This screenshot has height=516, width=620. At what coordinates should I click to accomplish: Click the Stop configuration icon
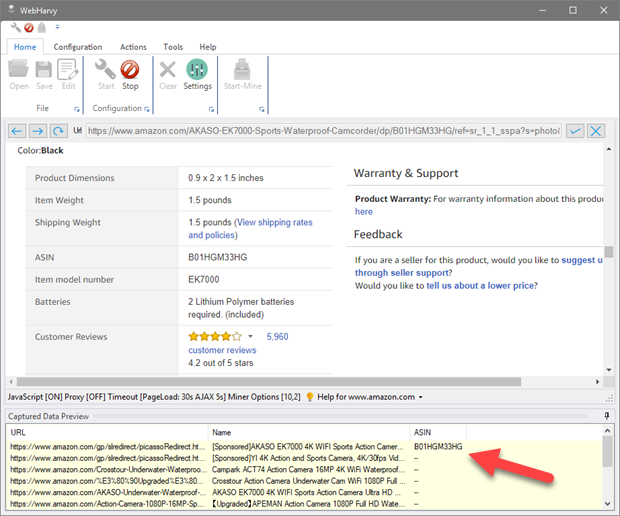click(130, 74)
